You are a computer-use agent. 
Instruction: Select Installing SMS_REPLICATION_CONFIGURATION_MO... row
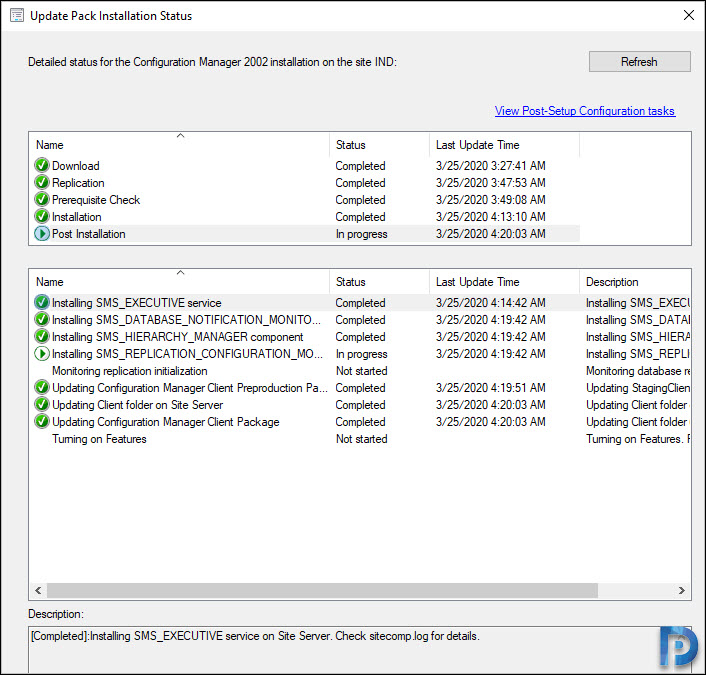point(360,354)
